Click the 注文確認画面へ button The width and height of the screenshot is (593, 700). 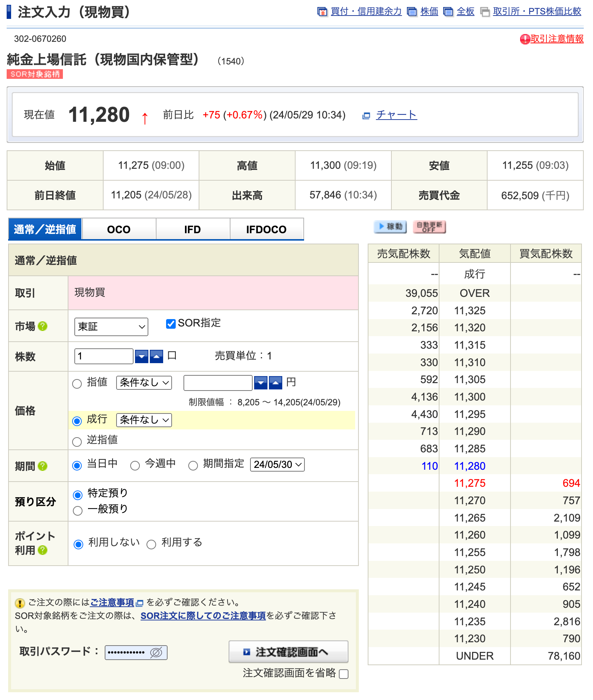click(x=288, y=652)
